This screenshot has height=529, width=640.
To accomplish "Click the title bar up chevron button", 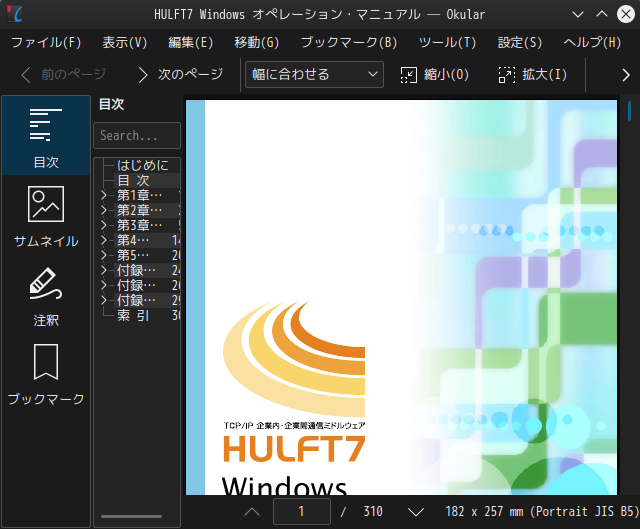I will point(602,15).
